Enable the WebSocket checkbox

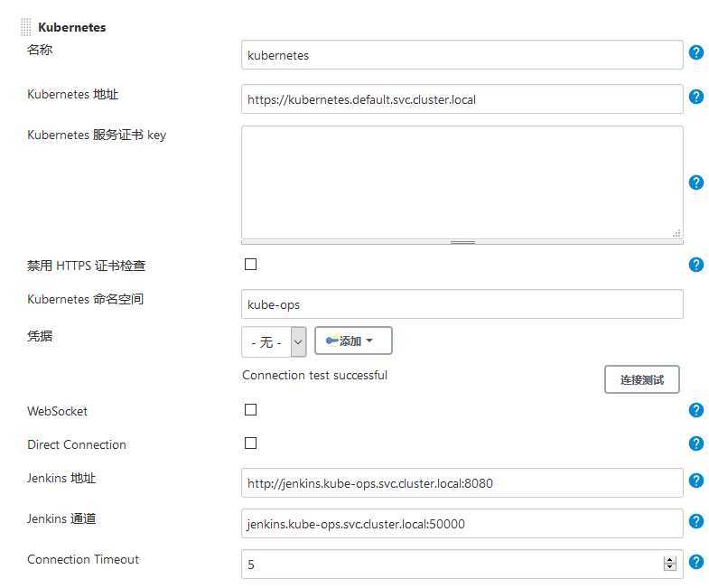point(250,409)
